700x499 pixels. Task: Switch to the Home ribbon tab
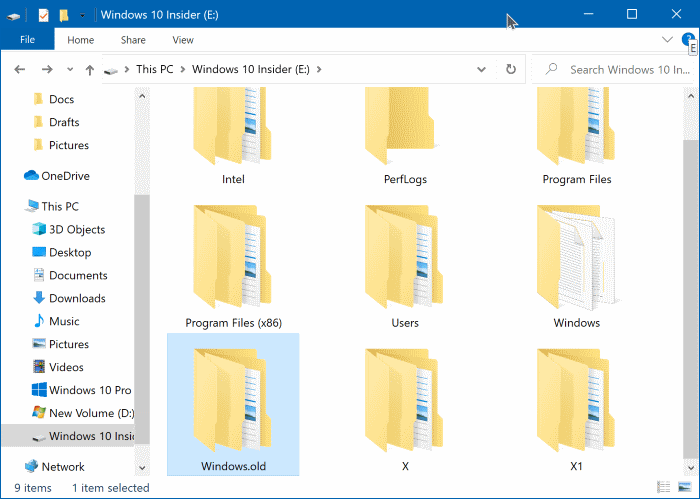pyautogui.click(x=80, y=40)
